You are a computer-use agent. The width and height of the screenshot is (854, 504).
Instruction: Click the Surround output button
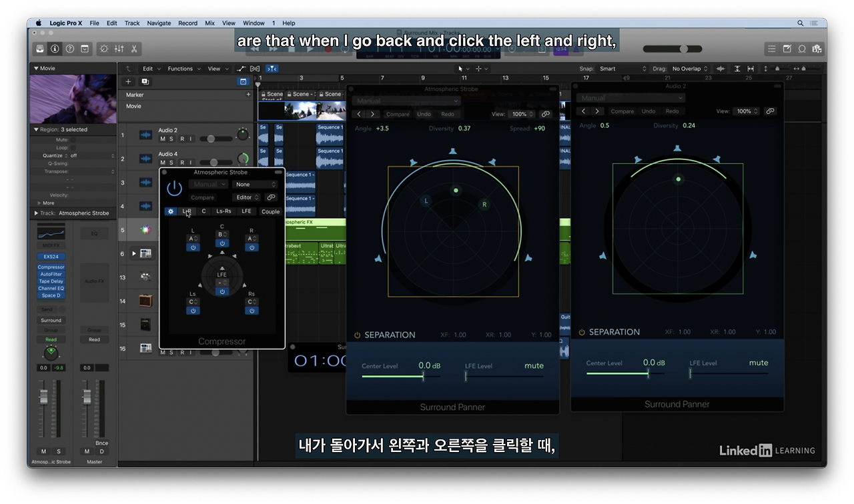(51, 321)
